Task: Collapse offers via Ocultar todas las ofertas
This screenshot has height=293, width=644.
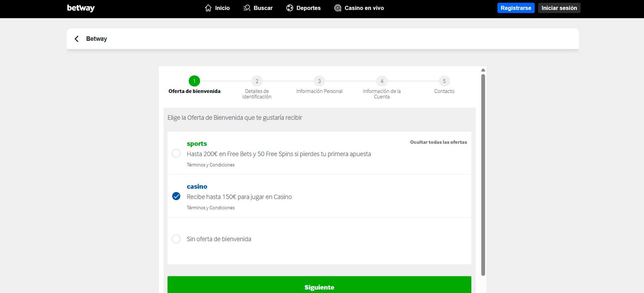Action: (438, 142)
